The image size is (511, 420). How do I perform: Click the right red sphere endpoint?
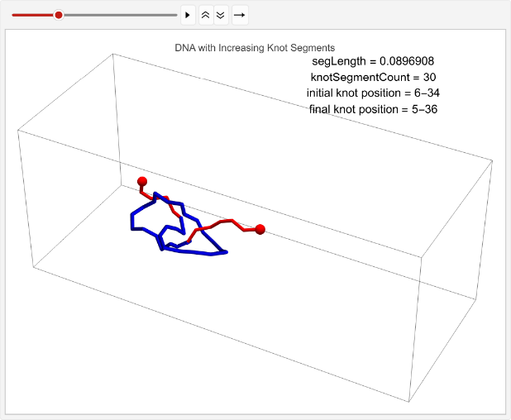(260, 229)
